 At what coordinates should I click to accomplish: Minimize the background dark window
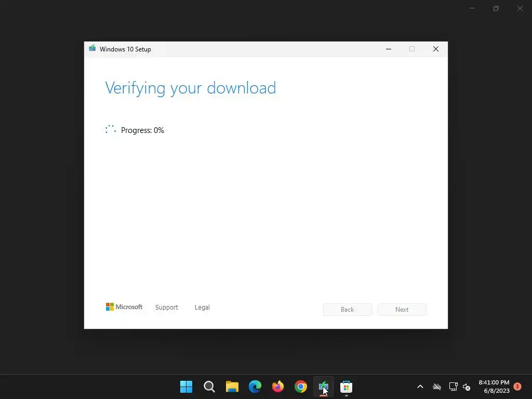(472, 8)
